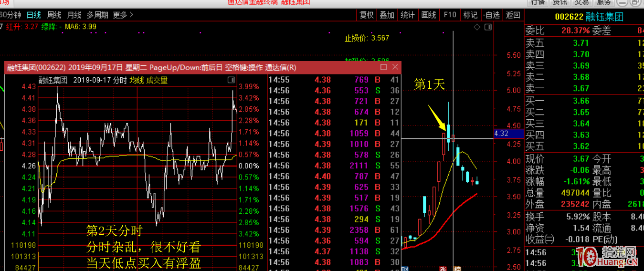Image resolution: width=644 pixels, height=271 pixels.
Task: Select the 卖一 3.67 order row
Action: pos(584,88)
